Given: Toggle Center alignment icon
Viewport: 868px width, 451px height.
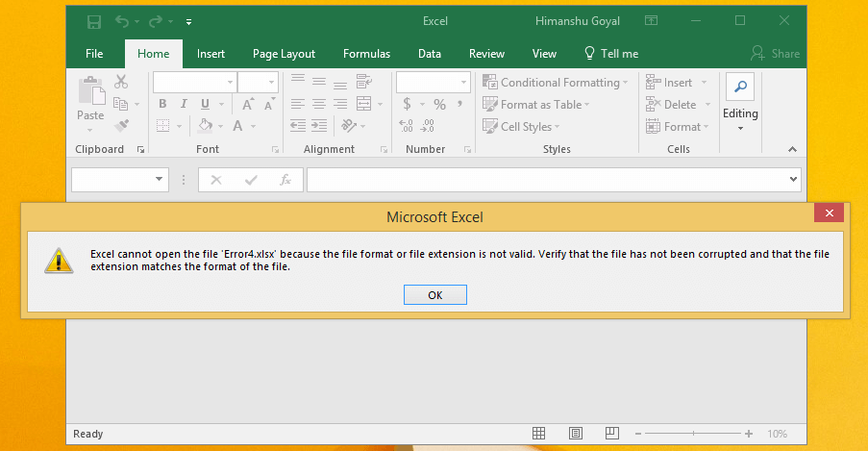Looking at the screenshot, I should [x=319, y=104].
